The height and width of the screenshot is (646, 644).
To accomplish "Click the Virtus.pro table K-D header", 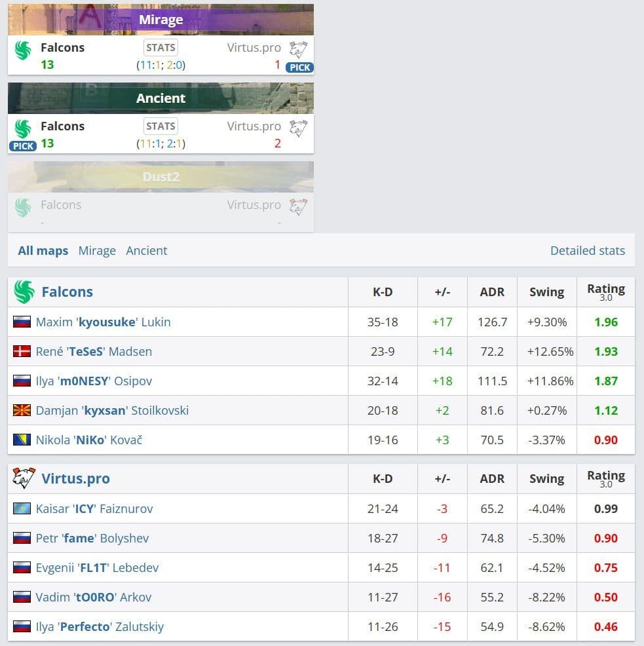I will [x=383, y=478].
